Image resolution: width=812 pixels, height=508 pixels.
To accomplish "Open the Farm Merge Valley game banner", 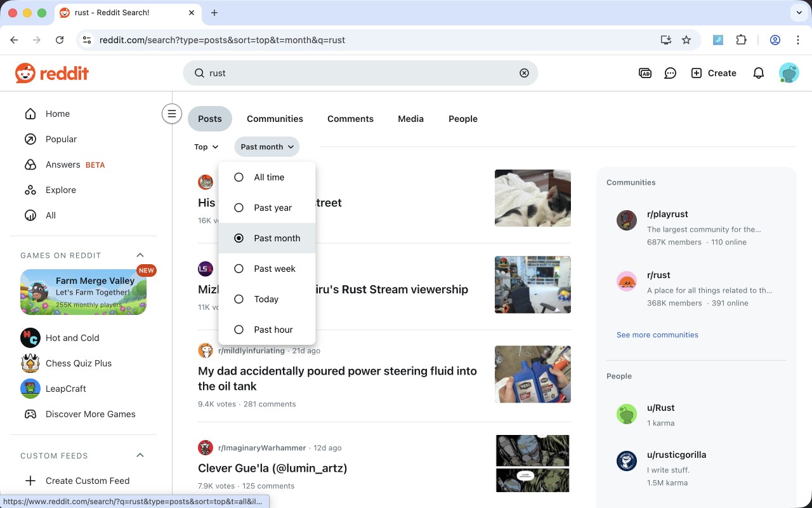I will [84, 292].
